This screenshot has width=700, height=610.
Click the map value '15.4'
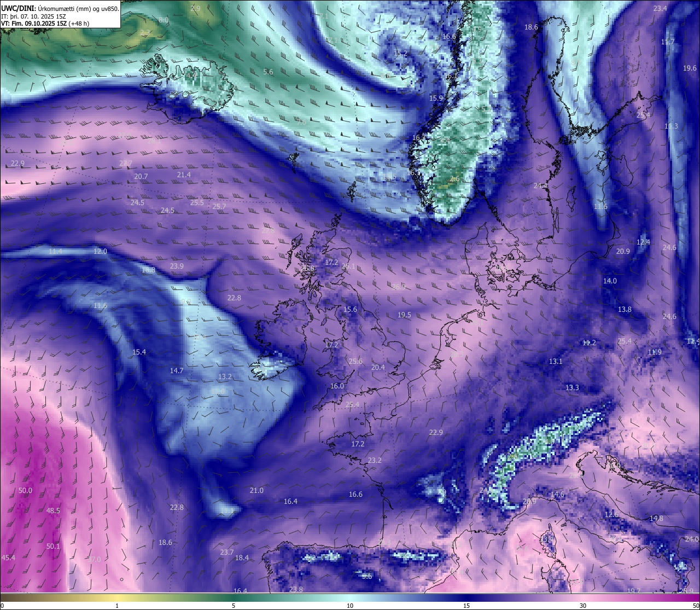(x=139, y=352)
